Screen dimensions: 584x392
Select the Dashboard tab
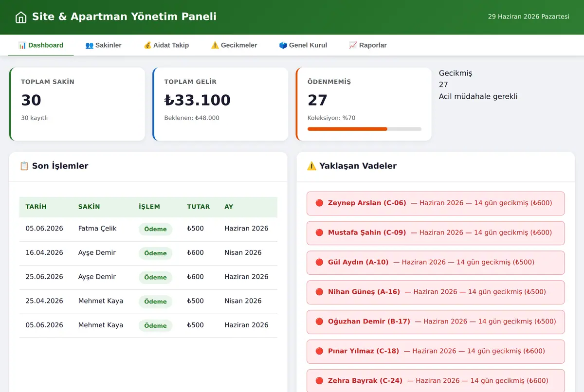coord(41,45)
